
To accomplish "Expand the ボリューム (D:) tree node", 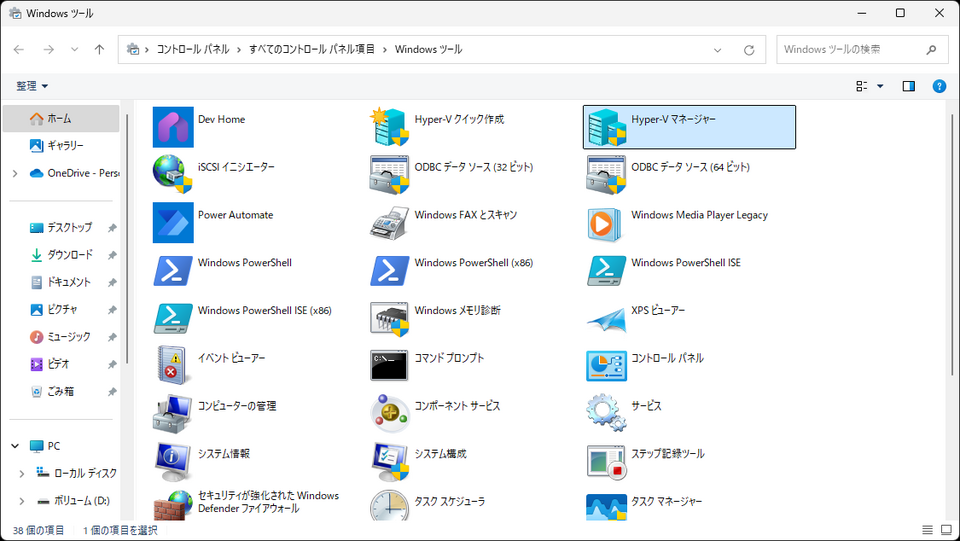I will [x=22, y=501].
